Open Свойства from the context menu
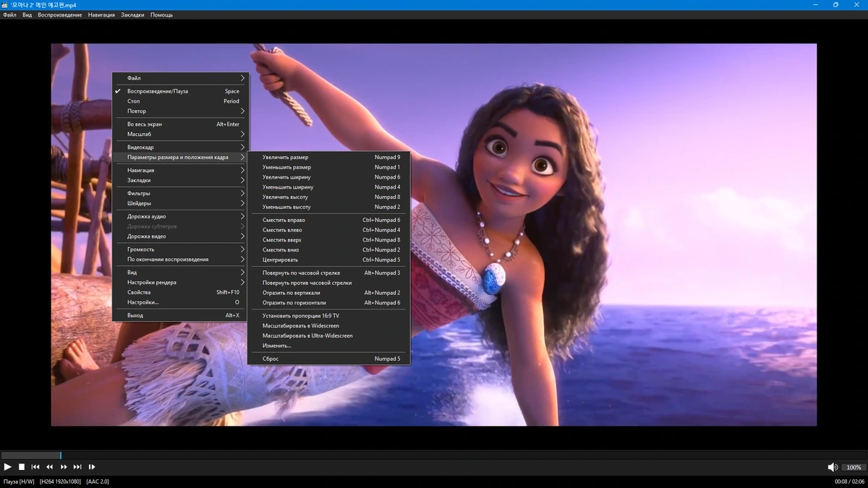The height and width of the screenshot is (488, 868). click(x=180, y=293)
